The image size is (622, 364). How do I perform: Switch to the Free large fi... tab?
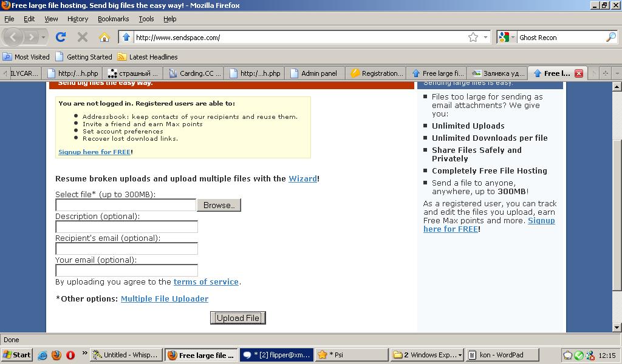[437, 73]
